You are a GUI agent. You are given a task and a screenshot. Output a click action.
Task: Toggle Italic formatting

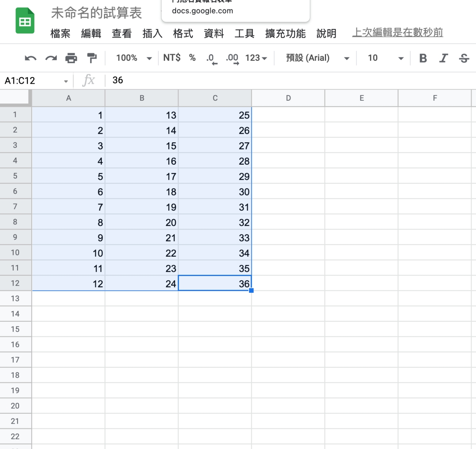click(443, 58)
